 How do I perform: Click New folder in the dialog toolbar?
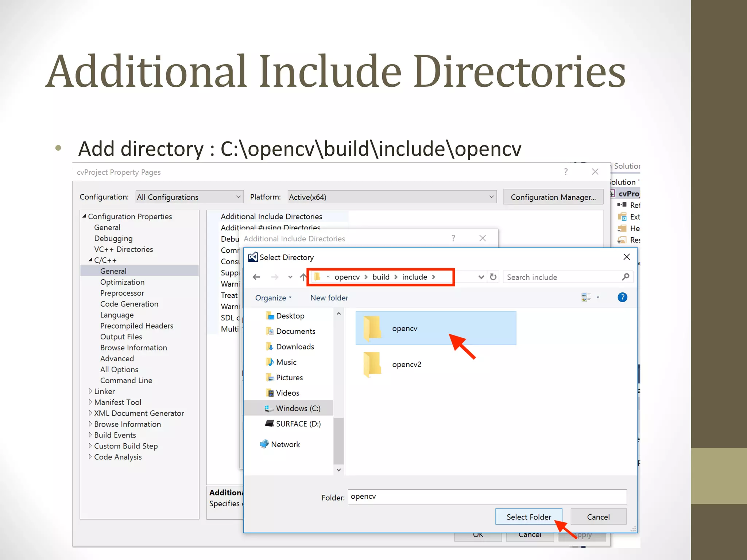coord(329,298)
